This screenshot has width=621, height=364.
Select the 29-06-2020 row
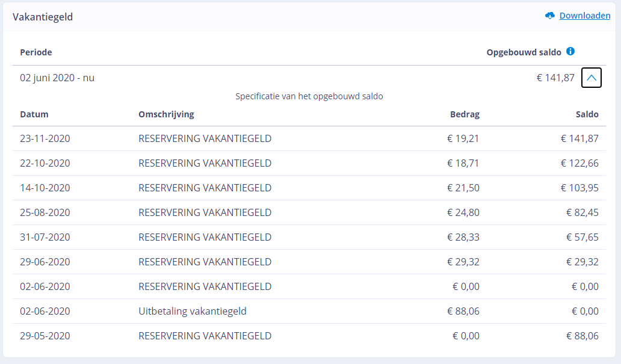[x=309, y=262]
